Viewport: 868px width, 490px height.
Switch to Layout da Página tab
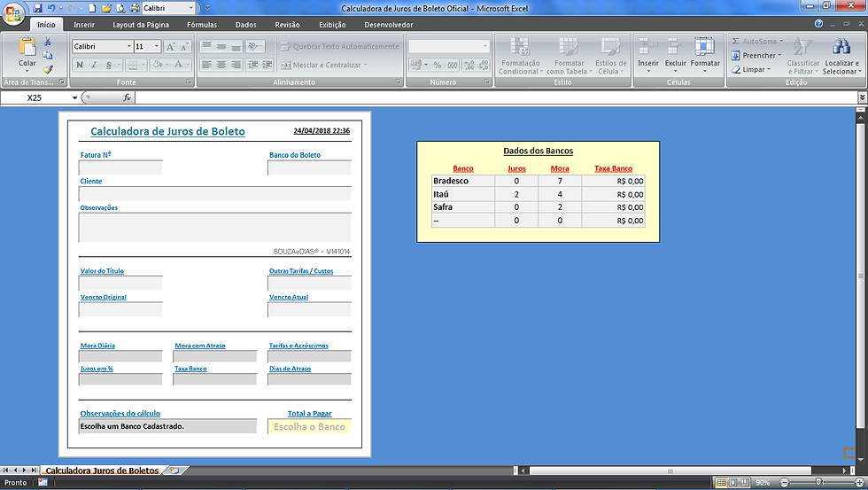[x=141, y=25]
